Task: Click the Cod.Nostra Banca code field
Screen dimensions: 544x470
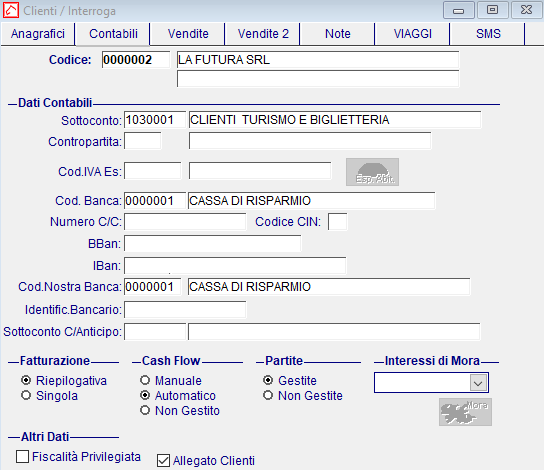Action: tap(153, 287)
